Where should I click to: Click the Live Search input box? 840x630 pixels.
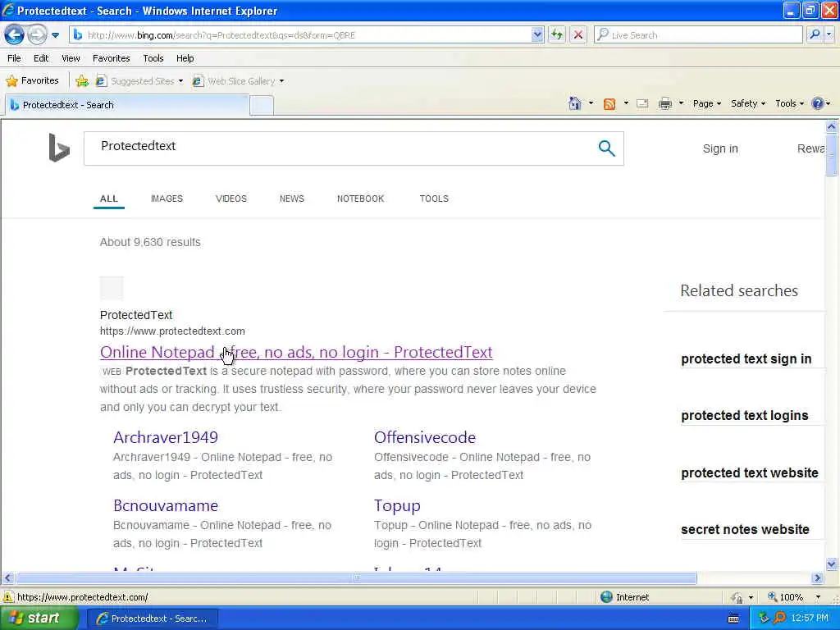click(x=698, y=35)
